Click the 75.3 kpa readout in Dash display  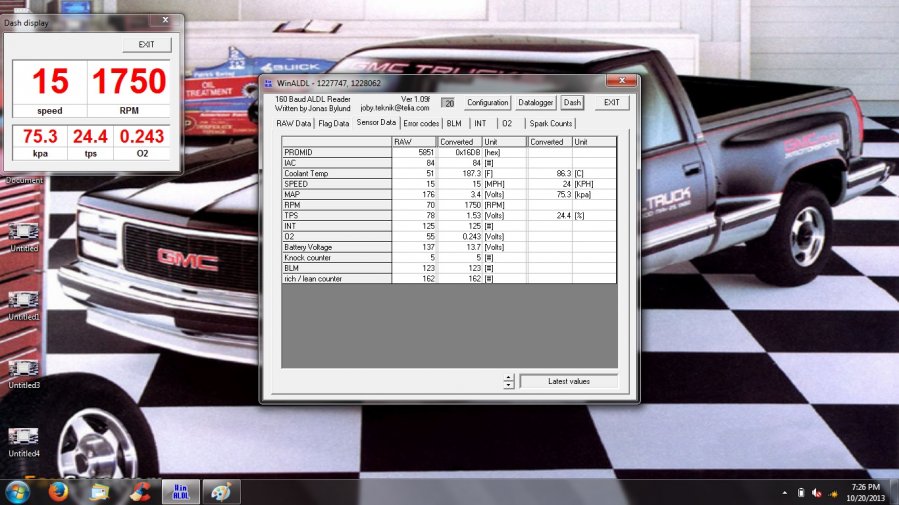click(40, 136)
